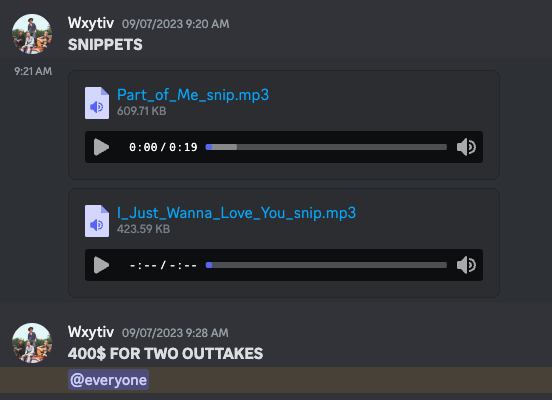
Task: Click the SNIPPETS message text
Action: (x=105, y=45)
